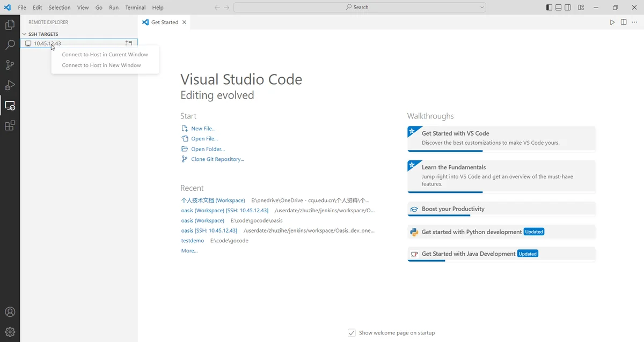Open the Manage gear icon
Viewport: 644px width, 342px height.
(x=10, y=332)
